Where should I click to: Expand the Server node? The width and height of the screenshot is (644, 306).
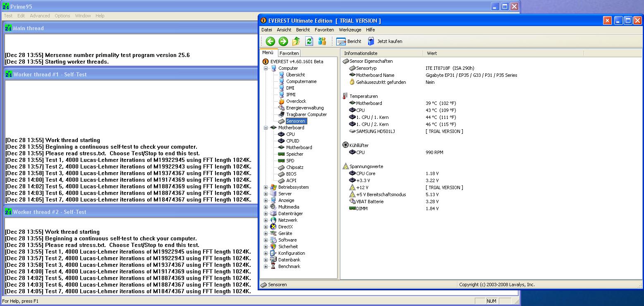point(266,194)
